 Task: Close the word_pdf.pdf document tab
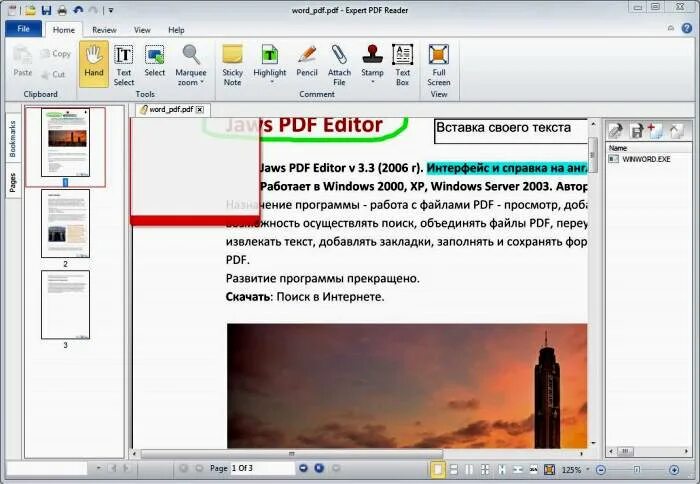[x=200, y=109]
